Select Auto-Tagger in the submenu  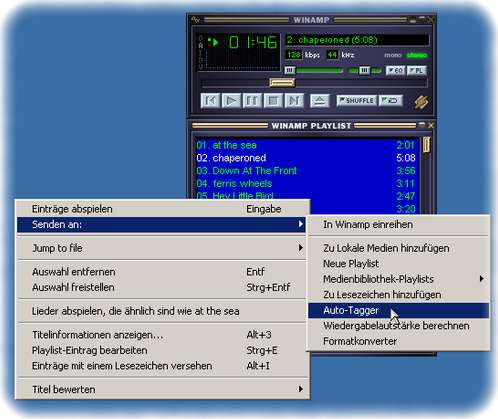point(398,310)
